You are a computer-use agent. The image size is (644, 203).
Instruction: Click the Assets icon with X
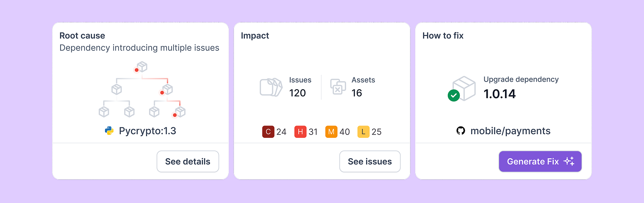338,87
